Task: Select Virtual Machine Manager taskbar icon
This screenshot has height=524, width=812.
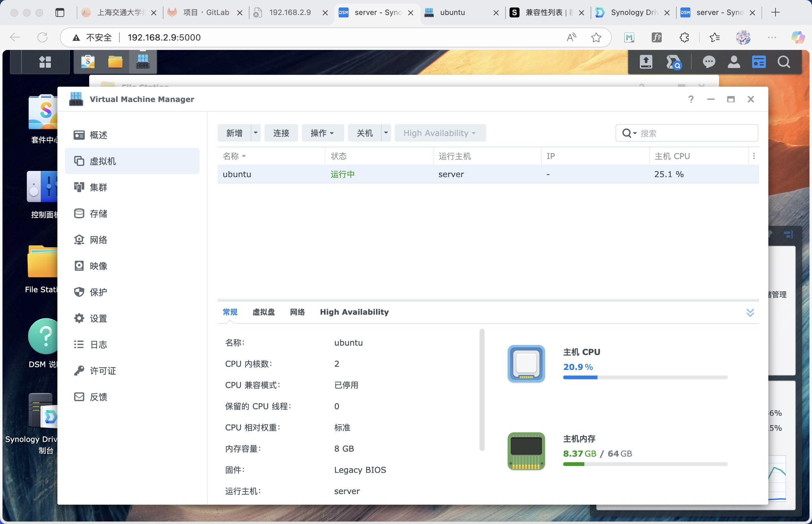Action: [x=143, y=62]
